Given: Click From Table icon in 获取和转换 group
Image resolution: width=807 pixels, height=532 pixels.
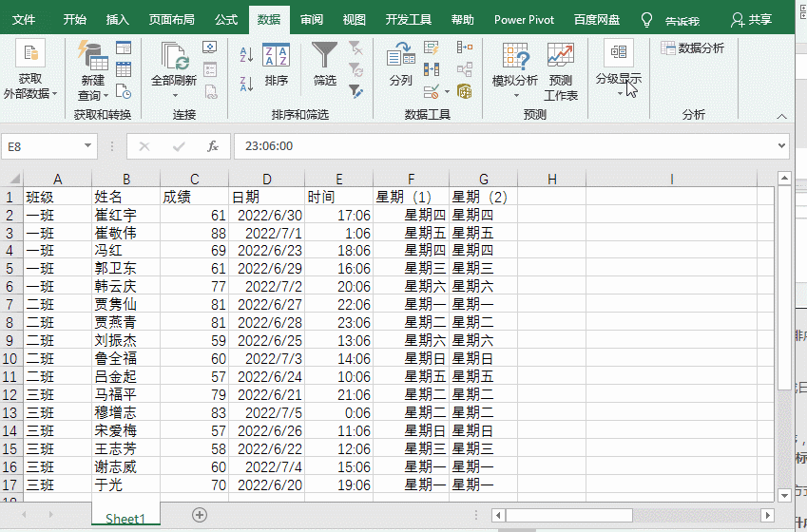Looking at the screenshot, I should pyautogui.click(x=124, y=69).
